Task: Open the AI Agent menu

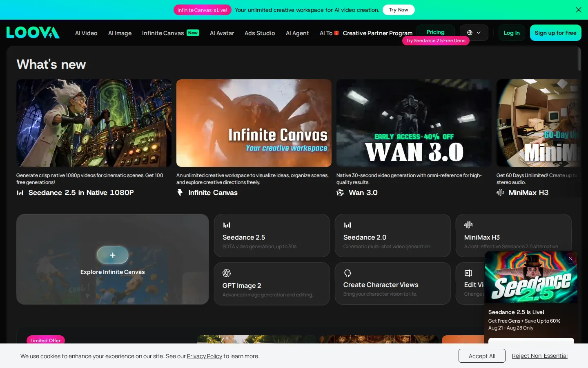Action: coord(297,33)
